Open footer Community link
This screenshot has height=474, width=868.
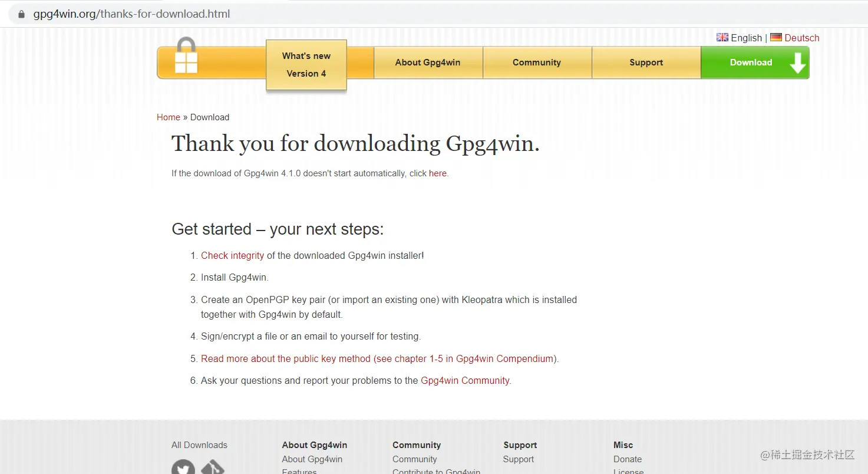click(415, 459)
